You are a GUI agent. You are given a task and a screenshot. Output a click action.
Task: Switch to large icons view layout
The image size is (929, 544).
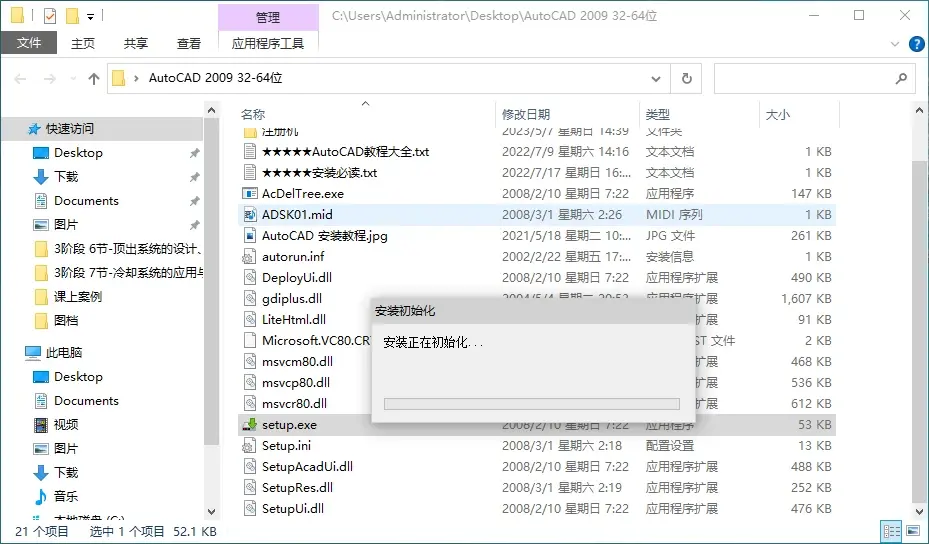coord(913,532)
